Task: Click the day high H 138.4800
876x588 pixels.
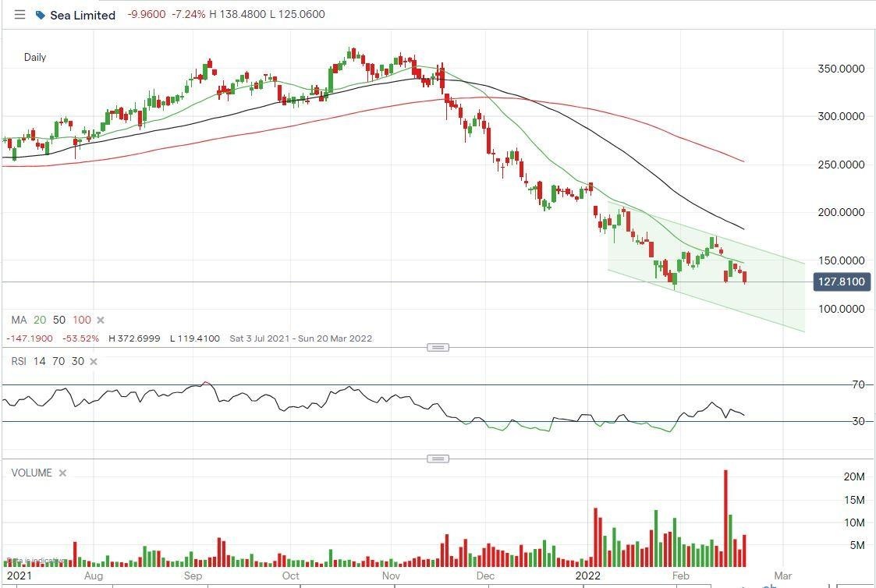Action: [237, 15]
